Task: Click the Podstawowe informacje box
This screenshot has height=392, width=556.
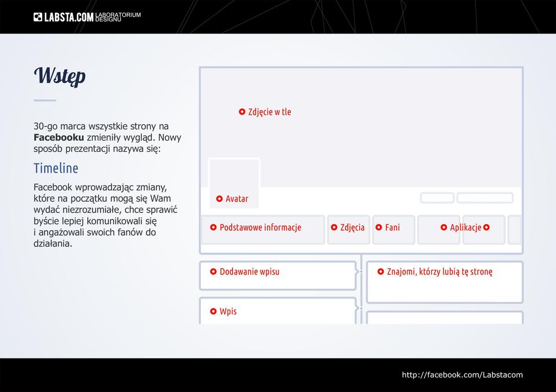Action: (x=263, y=230)
